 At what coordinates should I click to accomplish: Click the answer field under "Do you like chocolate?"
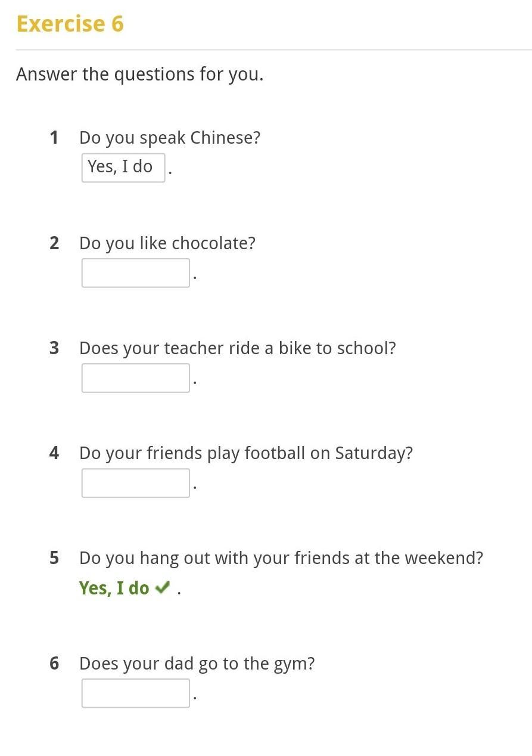pyautogui.click(x=136, y=273)
